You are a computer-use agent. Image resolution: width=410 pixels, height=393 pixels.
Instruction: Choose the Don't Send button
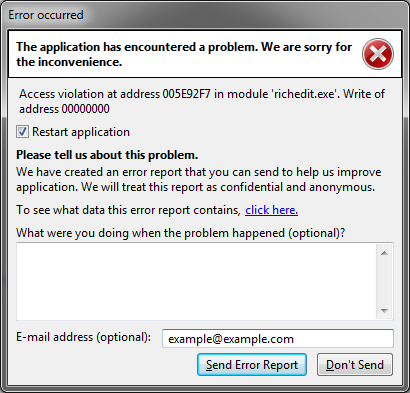tap(355, 365)
